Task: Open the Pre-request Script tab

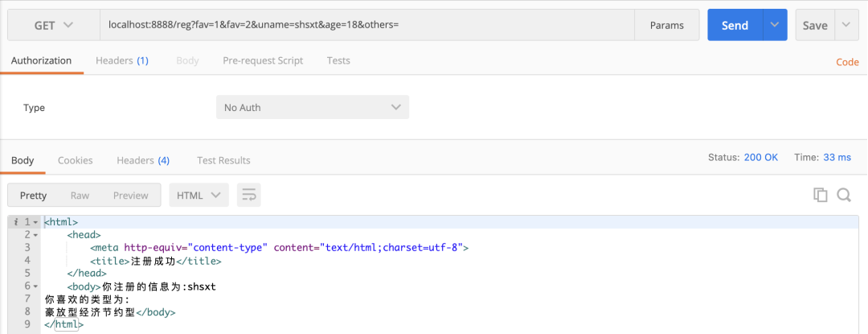Action: pyautogui.click(x=263, y=60)
